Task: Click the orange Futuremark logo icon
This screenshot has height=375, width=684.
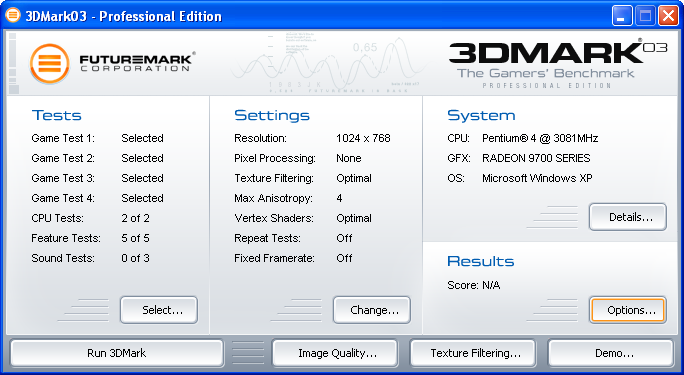Action: click(x=50, y=64)
